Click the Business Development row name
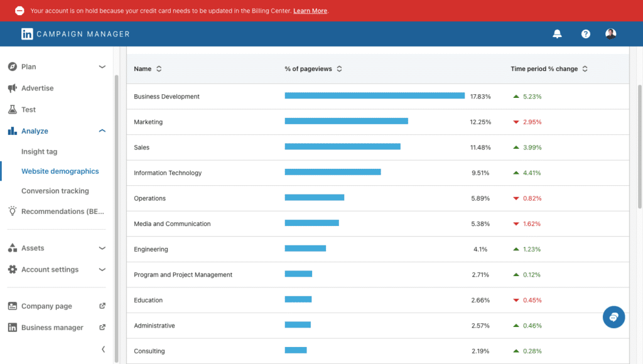Viewport: 643px width, 364px height. [166, 97]
